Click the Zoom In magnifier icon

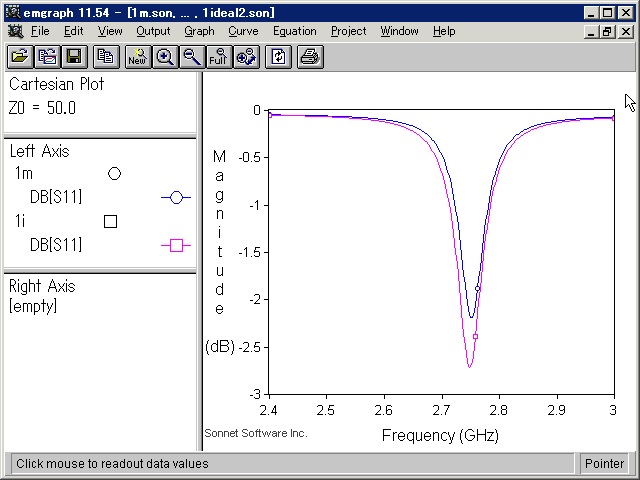pos(165,57)
